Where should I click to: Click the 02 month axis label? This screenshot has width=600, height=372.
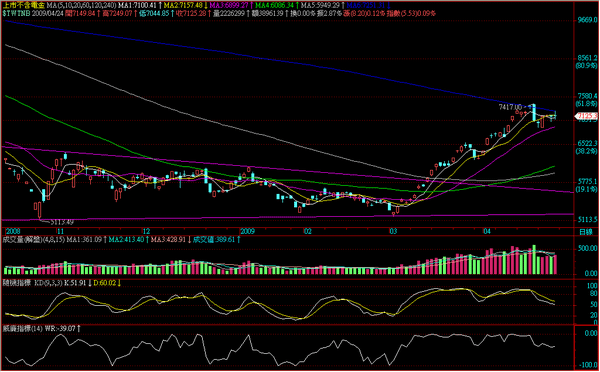[x=307, y=232]
